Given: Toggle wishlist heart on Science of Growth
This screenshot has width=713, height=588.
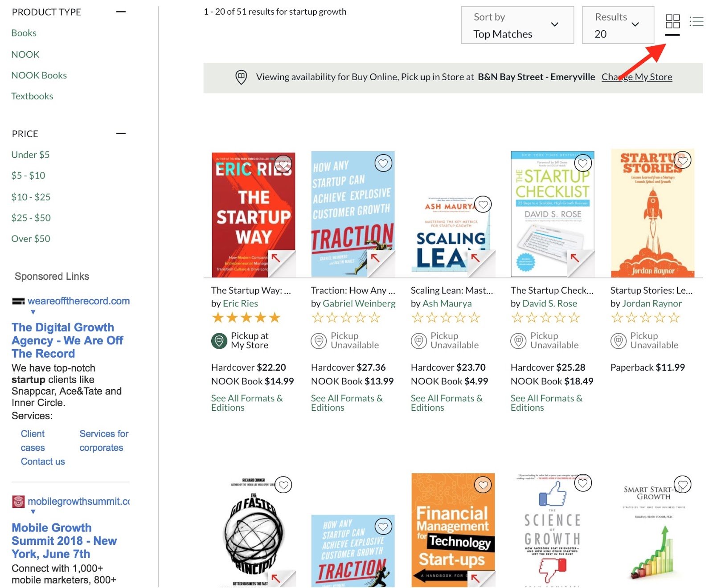Looking at the screenshot, I should [583, 483].
